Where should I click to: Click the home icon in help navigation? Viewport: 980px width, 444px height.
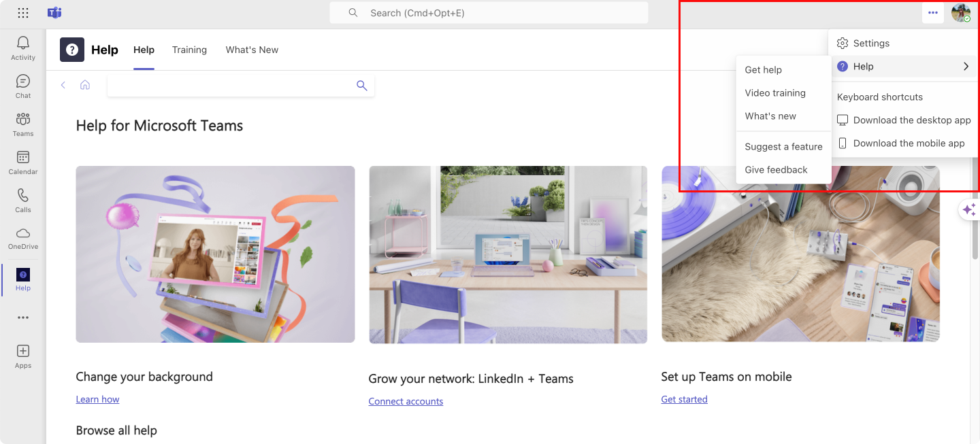coord(85,85)
